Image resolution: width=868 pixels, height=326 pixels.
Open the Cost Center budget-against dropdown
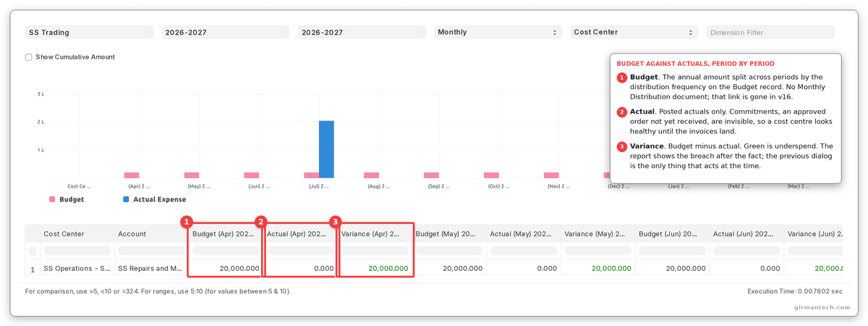(634, 32)
